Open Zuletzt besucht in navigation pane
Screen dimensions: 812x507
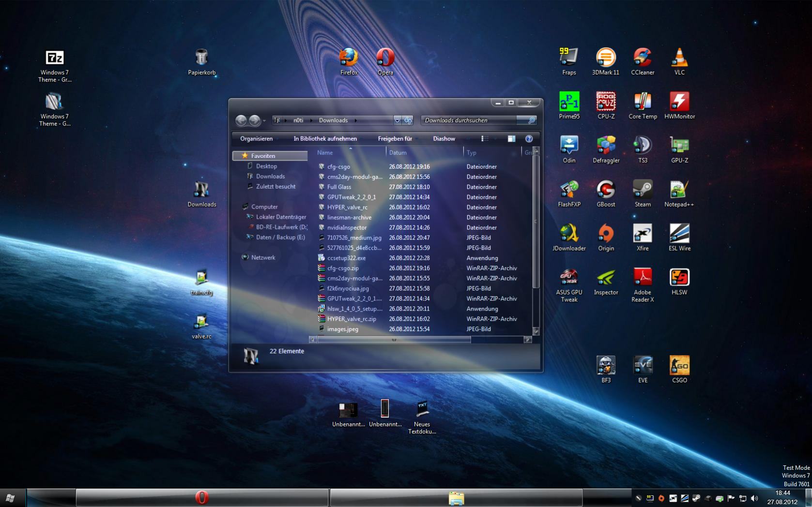(276, 186)
